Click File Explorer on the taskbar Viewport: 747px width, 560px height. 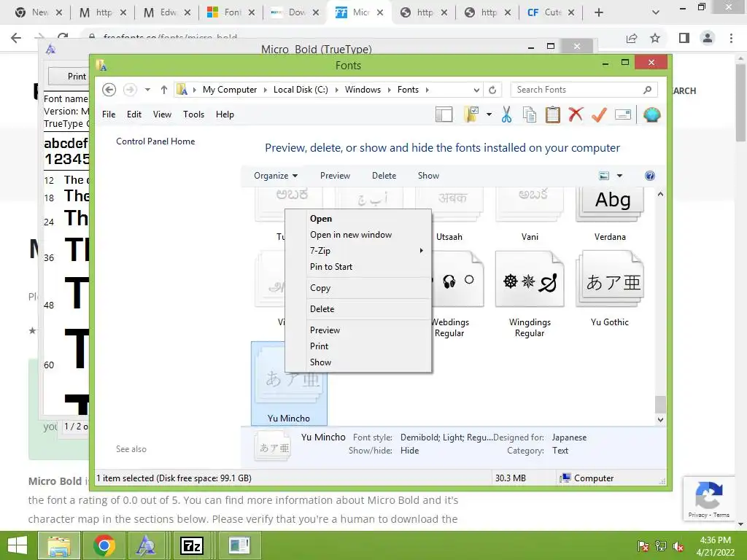[x=58, y=545]
